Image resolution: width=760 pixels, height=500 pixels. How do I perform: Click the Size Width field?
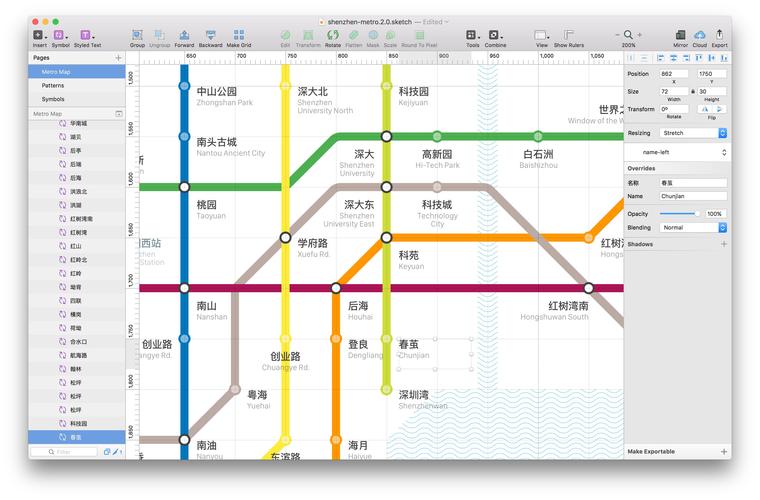tap(674, 91)
